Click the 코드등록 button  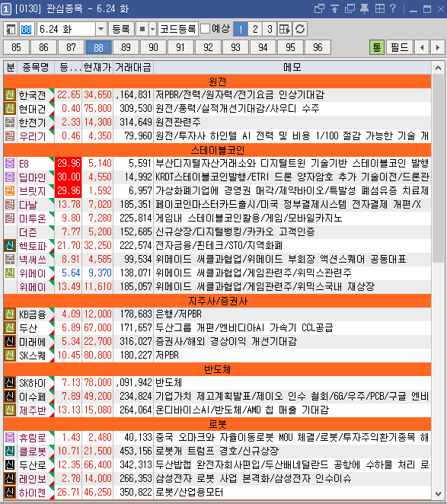[x=178, y=29]
